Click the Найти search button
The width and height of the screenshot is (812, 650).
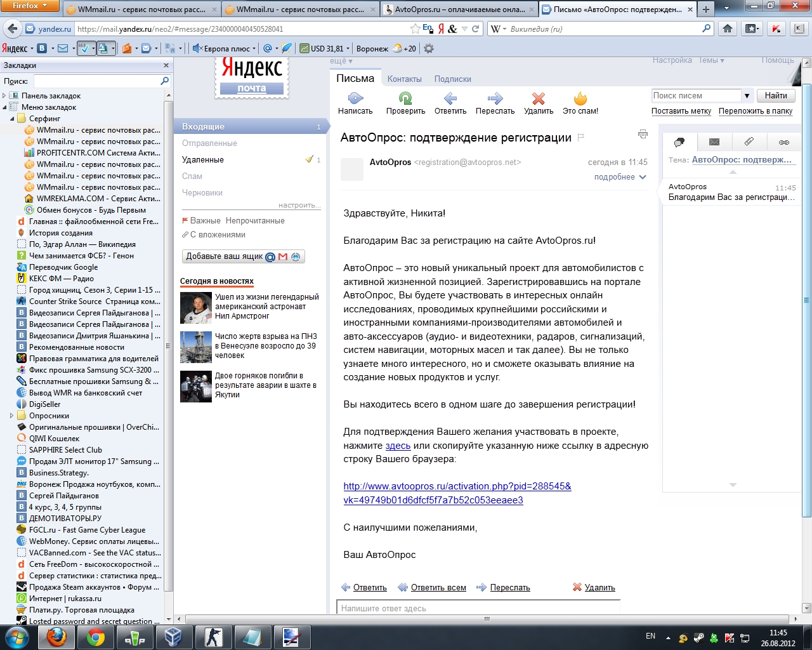[776, 96]
